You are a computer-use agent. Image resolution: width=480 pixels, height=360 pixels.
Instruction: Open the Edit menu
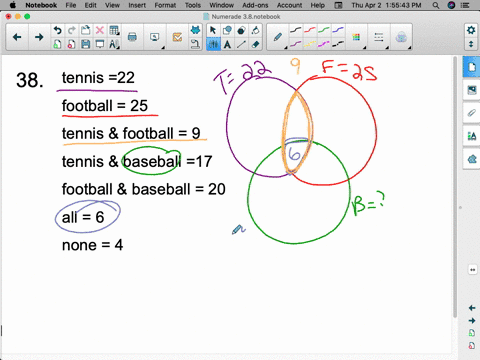coord(90,5)
